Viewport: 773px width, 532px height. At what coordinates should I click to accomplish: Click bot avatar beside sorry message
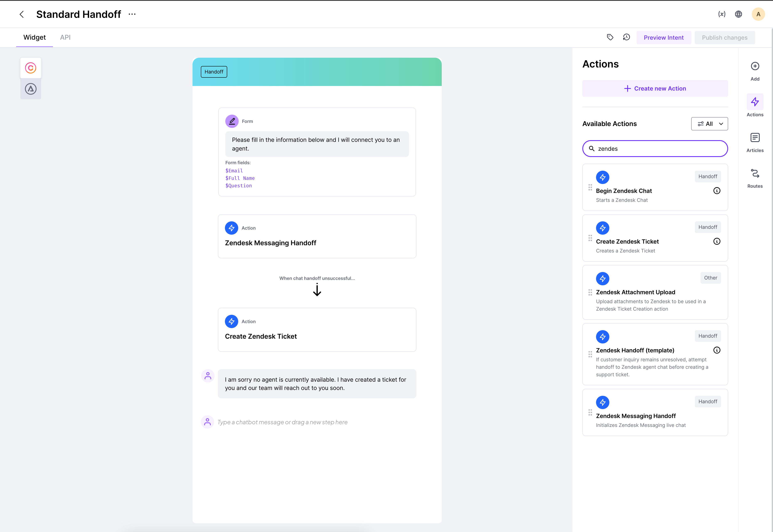pos(208,376)
